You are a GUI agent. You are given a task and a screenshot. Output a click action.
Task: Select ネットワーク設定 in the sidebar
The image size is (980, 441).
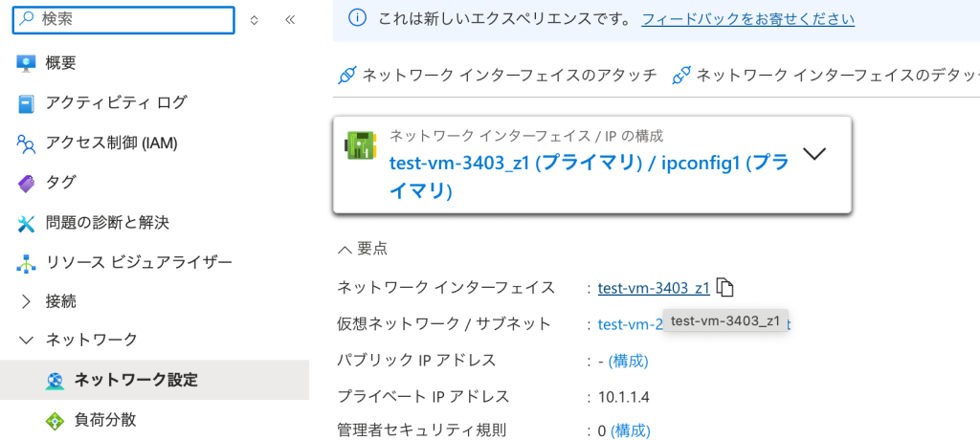point(136,380)
